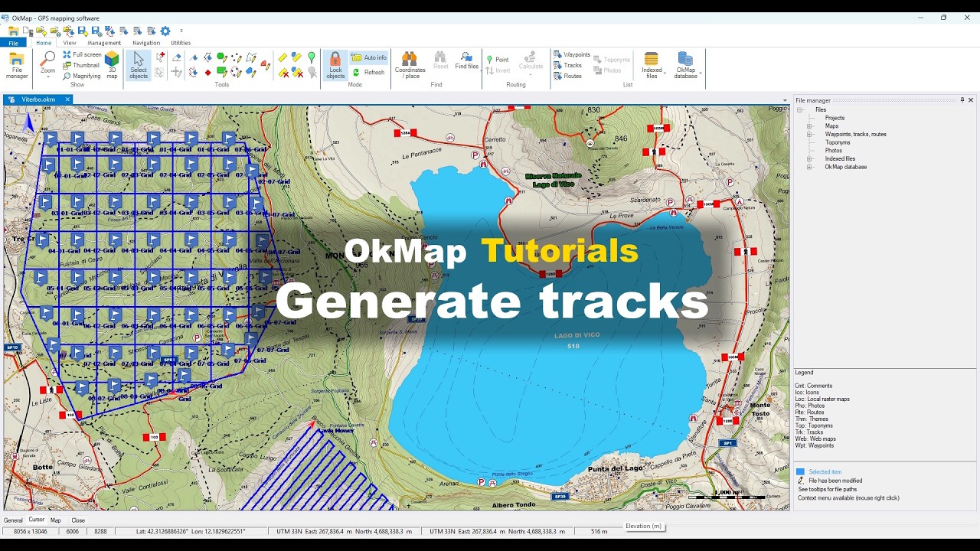Open the Waypoints list
The height and width of the screenshot is (551, 980).
[572, 55]
